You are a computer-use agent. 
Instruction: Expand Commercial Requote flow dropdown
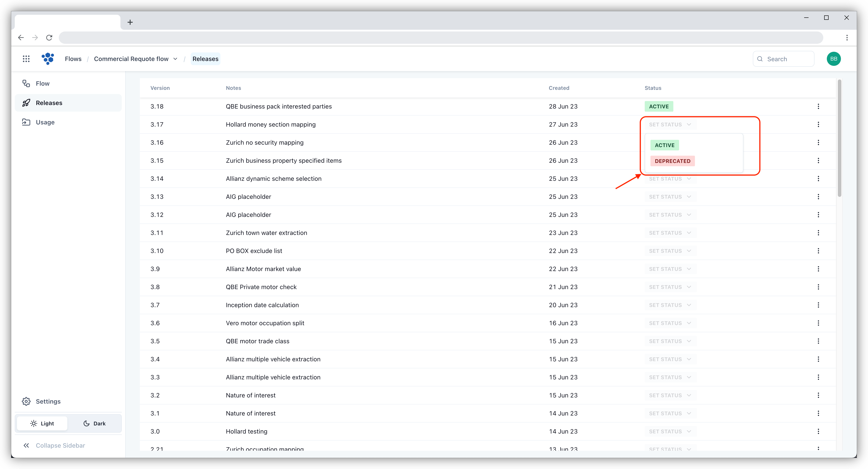175,59
